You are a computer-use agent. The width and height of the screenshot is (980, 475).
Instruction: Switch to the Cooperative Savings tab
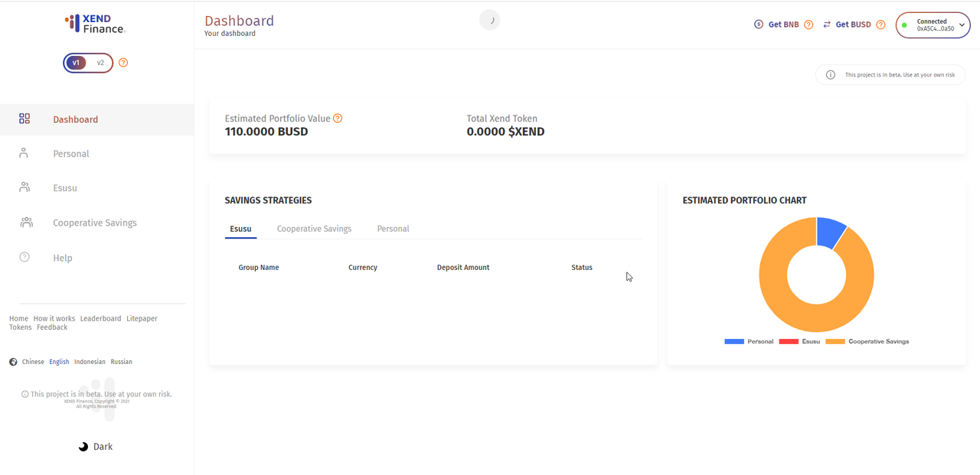[x=314, y=229]
